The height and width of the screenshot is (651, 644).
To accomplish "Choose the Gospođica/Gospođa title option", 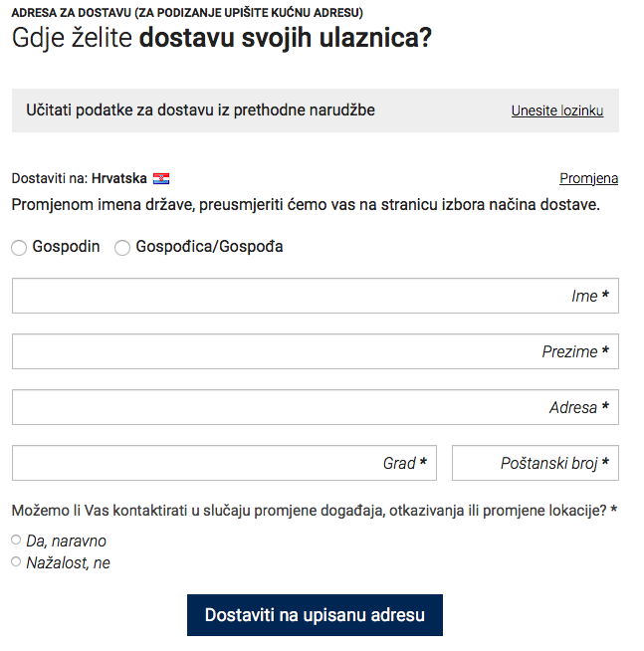I will [x=122, y=248].
